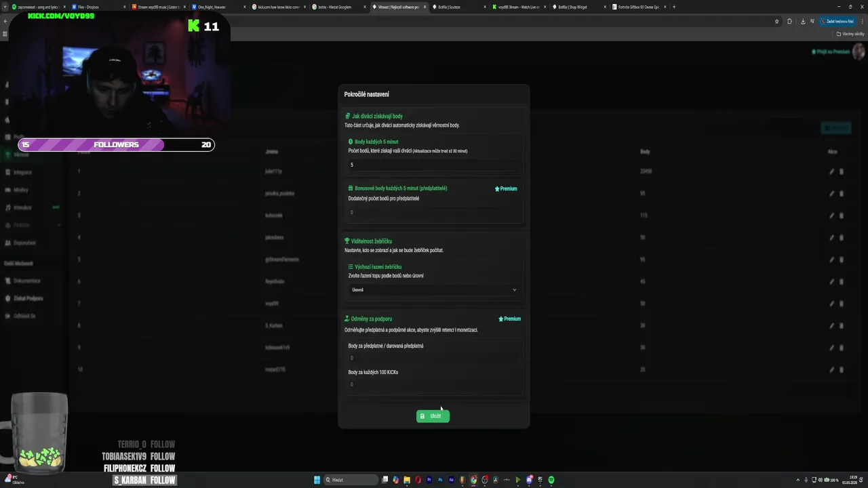Click the taskbar clock and date
This screenshot has width=868, height=488.
[x=848, y=480]
